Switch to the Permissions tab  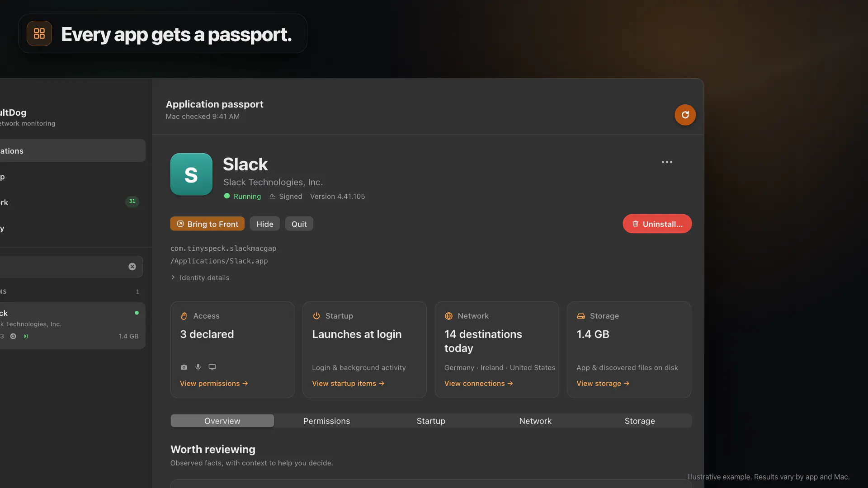326,421
